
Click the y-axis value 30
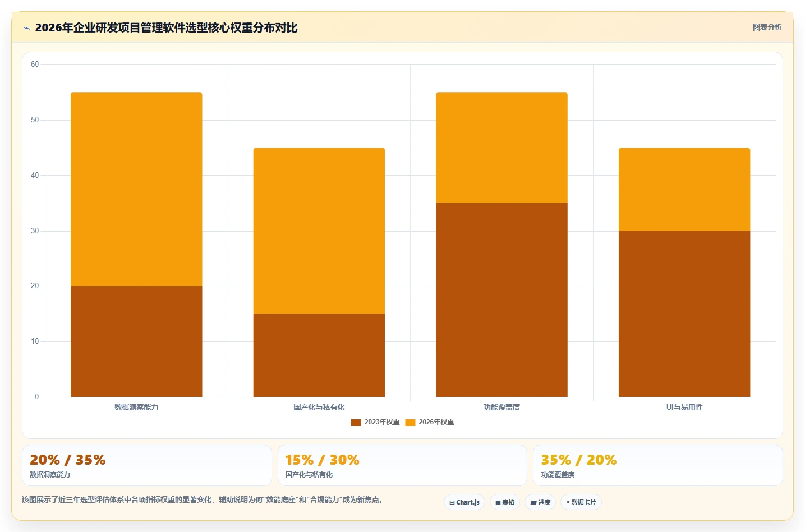pyautogui.click(x=35, y=231)
